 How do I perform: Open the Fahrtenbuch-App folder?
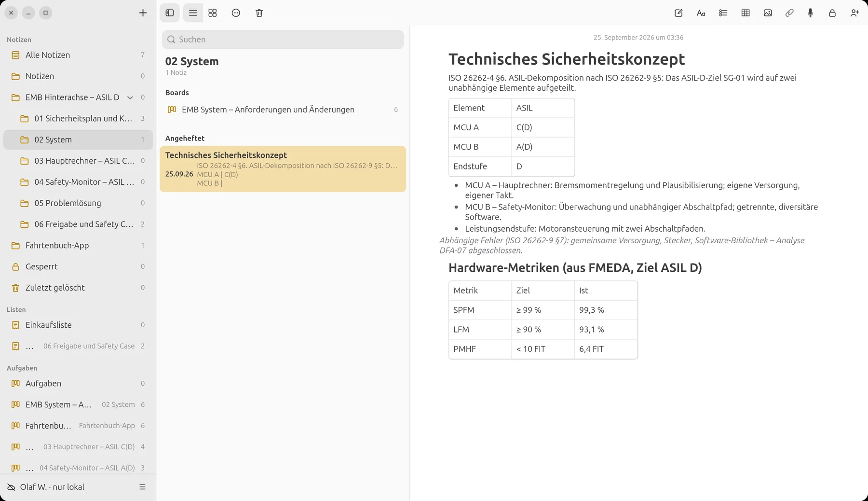coord(78,245)
